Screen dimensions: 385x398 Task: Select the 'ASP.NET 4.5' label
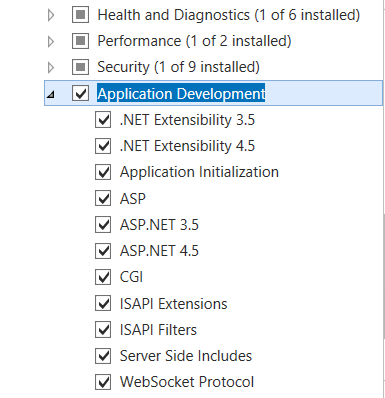159,251
